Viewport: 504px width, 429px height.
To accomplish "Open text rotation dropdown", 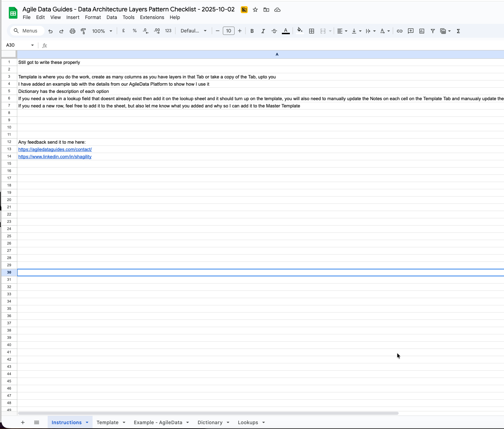I will point(385,31).
